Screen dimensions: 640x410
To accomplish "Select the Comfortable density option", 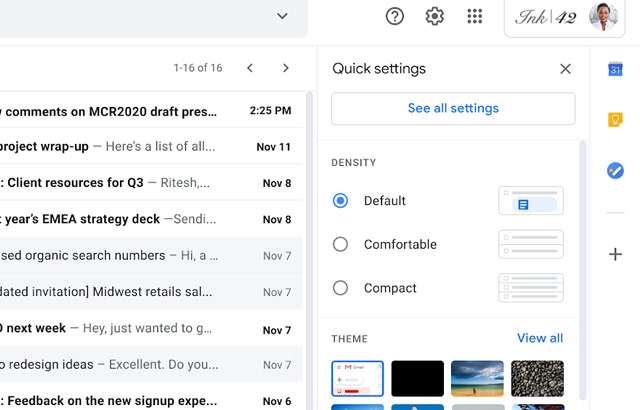I will click(340, 244).
